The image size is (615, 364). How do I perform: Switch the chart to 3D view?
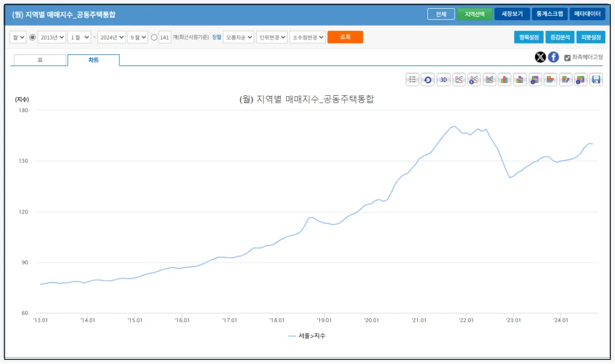click(x=443, y=79)
